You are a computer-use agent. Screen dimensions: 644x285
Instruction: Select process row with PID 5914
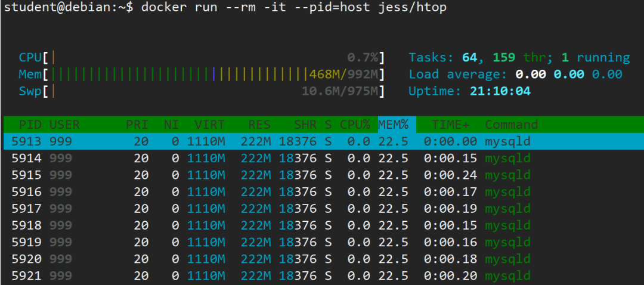(324, 159)
